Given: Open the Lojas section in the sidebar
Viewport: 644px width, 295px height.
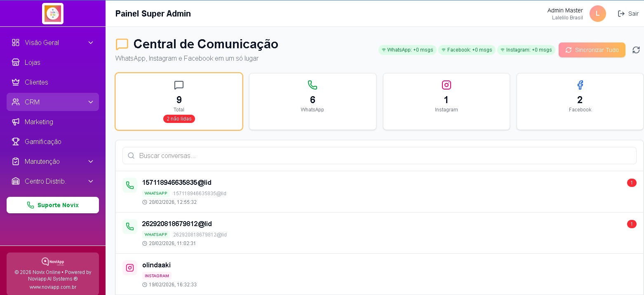Looking at the screenshot, I should click(53, 62).
